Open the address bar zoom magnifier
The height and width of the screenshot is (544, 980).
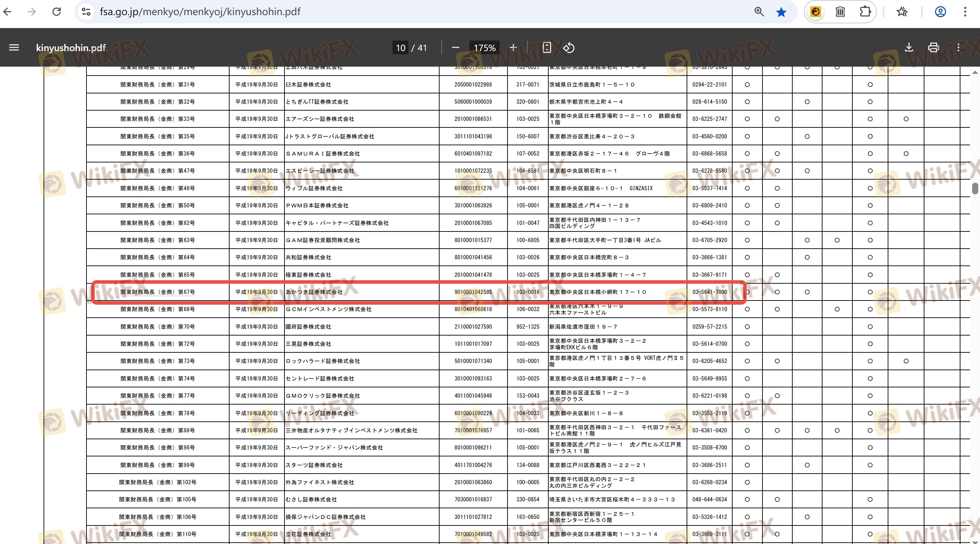click(x=759, y=12)
